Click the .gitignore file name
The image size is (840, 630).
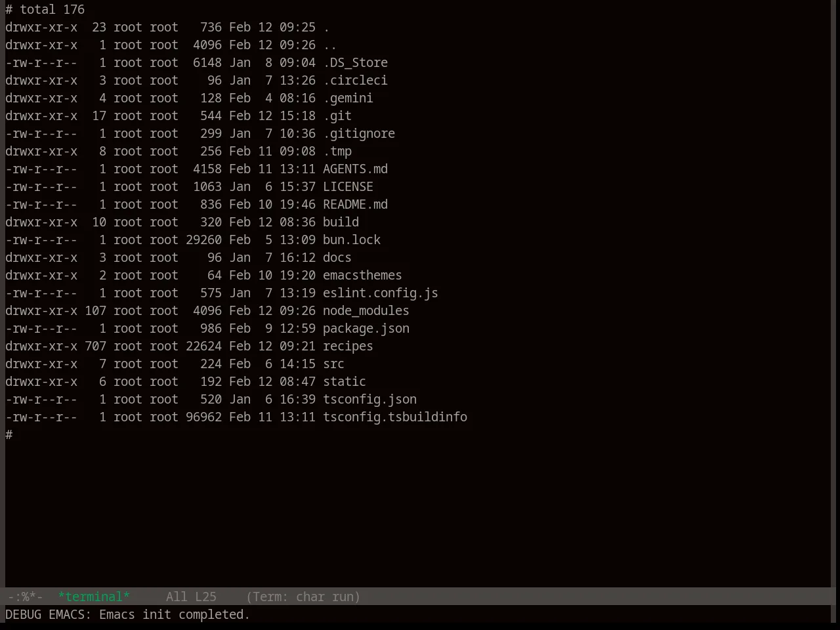point(359,133)
